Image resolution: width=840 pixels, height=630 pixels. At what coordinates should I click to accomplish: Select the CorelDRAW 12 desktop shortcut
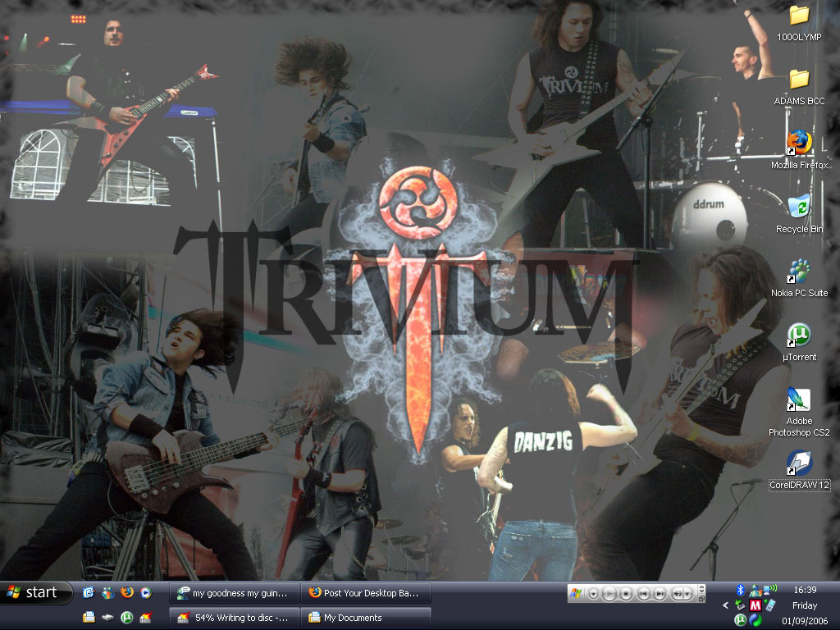click(x=799, y=470)
